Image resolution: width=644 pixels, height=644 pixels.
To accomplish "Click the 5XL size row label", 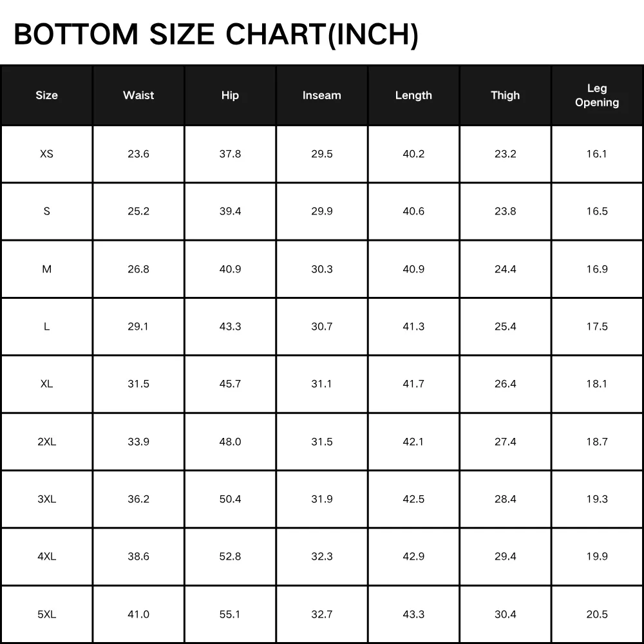I will pyautogui.click(x=46, y=614).
